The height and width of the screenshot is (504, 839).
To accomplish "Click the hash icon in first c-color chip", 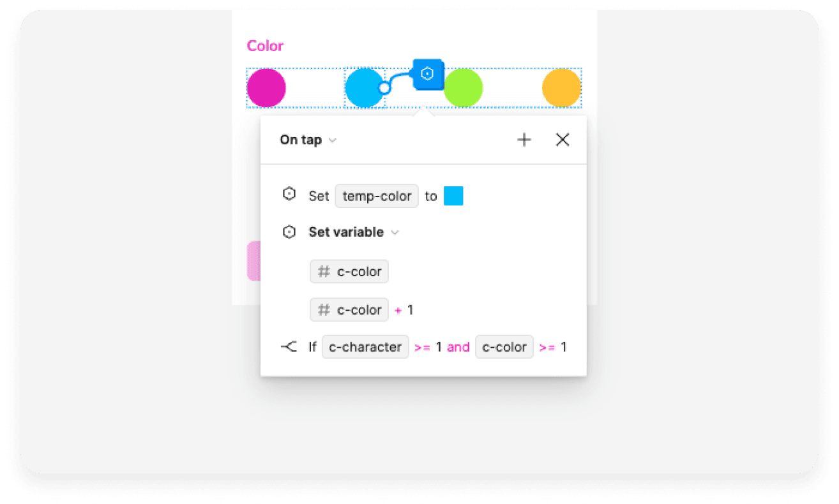I will tap(324, 272).
